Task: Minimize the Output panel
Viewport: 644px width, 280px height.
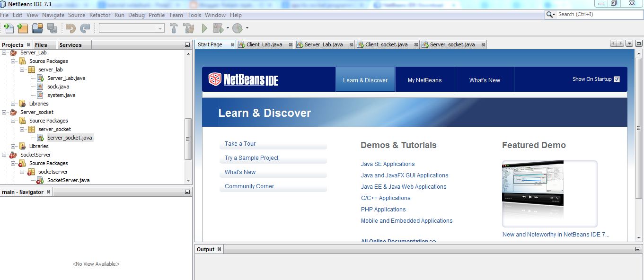Action: 638,249
